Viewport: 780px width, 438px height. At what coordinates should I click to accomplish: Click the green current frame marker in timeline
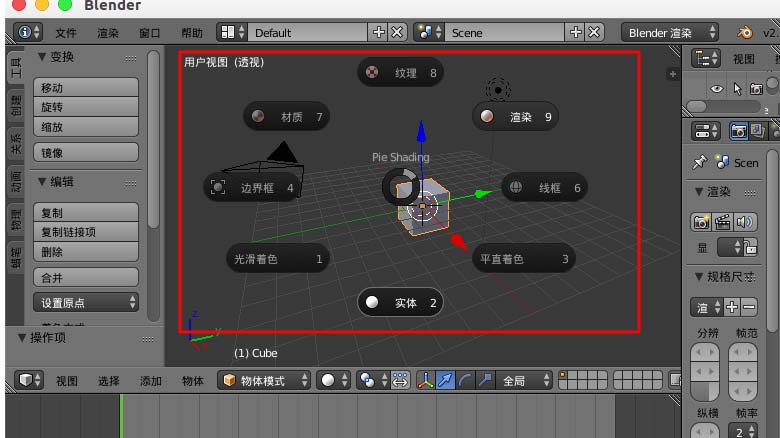pyautogui.click(x=120, y=416)
